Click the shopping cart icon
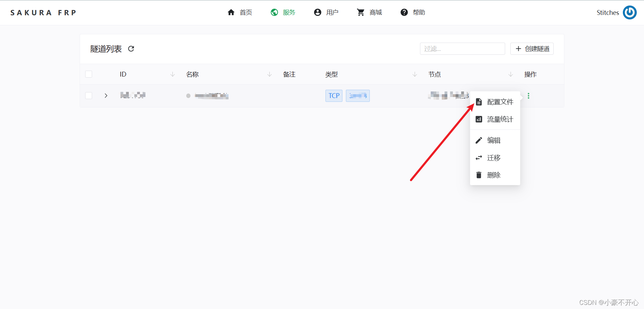This screenshot has height=309, width=644. coord(361,12)
